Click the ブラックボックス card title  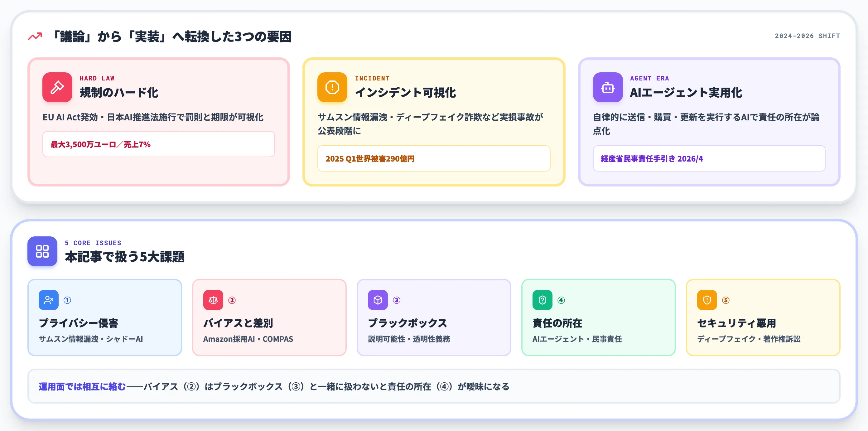[408, 323]
